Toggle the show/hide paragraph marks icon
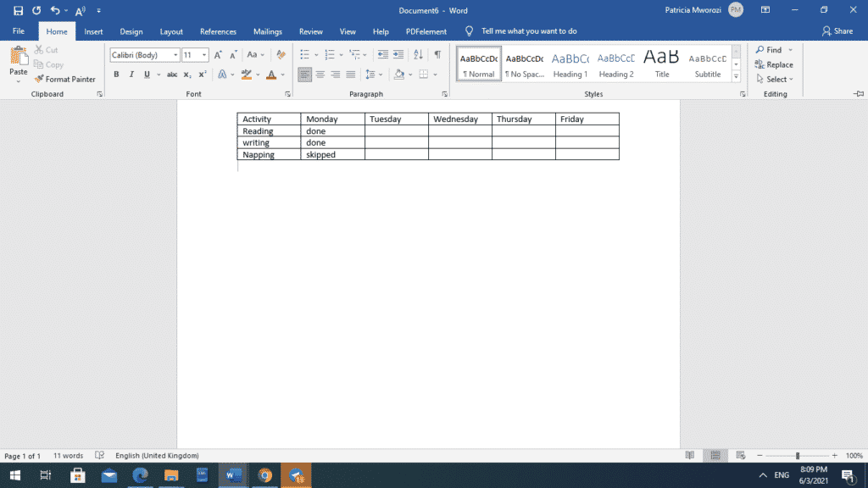Viewport: 868px width, 488px height. click(437, 53)
